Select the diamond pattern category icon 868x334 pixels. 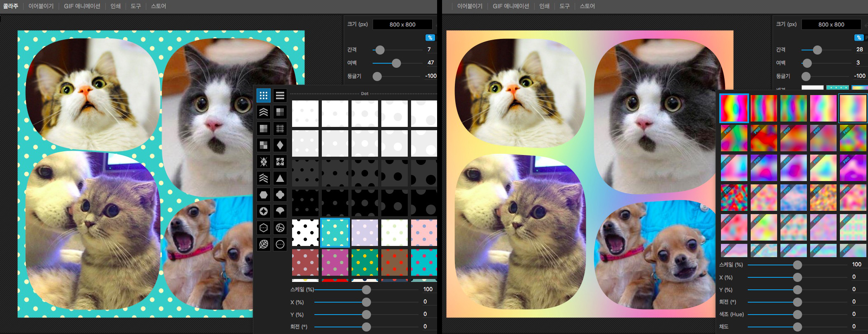tap(280, 145)
